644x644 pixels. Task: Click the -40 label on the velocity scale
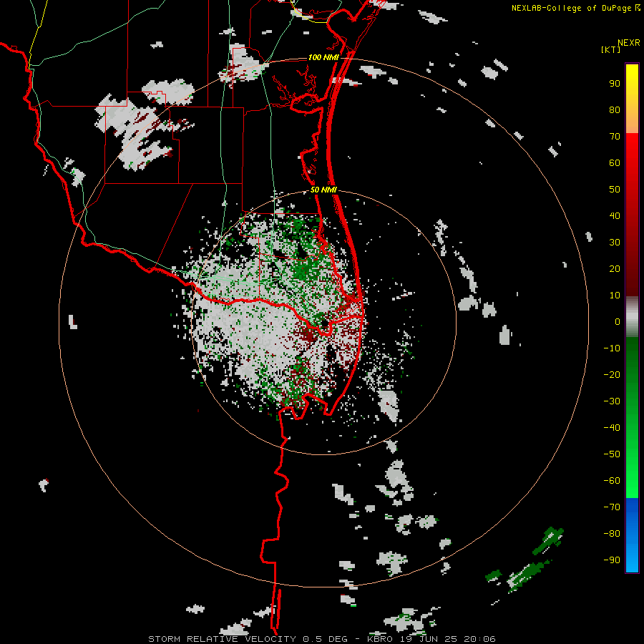point(612,428)
